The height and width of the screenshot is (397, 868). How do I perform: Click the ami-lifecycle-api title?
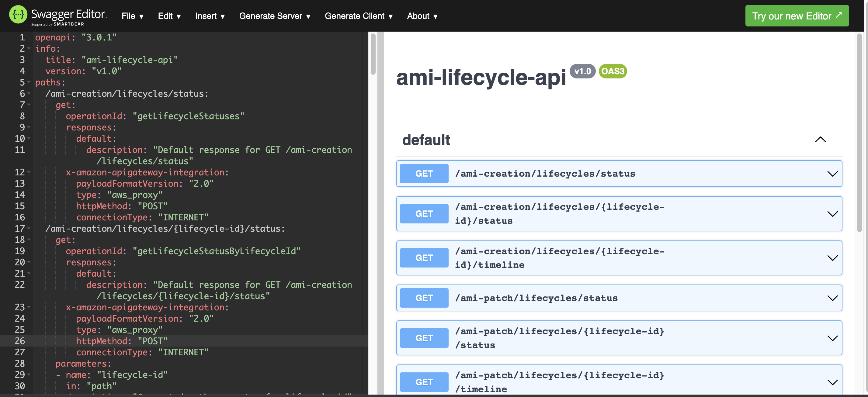coord(481,77)
